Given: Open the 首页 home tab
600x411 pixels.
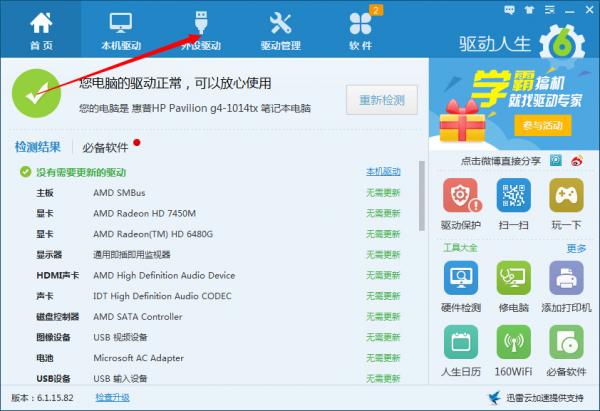Looking at the screenshot, I should tap(41, 29).
